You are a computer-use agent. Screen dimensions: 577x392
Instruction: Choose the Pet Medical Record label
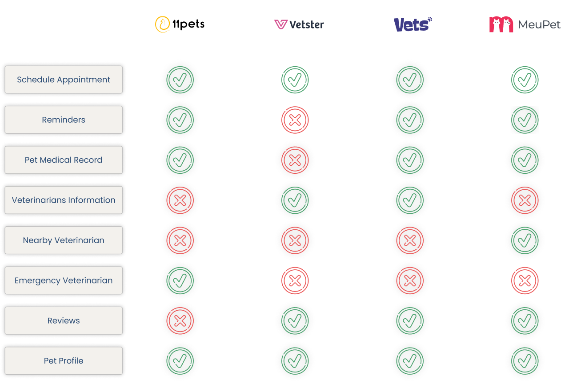click(64, 160)
